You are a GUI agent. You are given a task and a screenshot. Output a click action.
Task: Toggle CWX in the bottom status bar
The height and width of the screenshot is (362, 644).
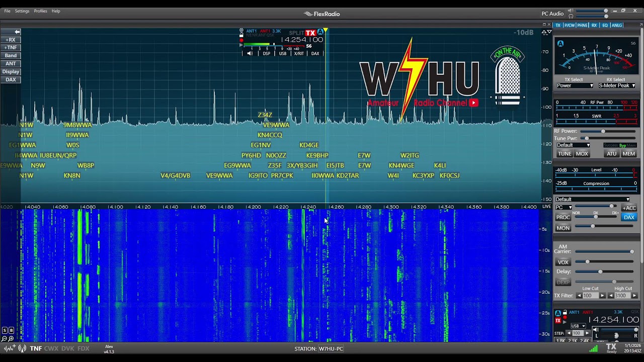(x=51, y=348)
